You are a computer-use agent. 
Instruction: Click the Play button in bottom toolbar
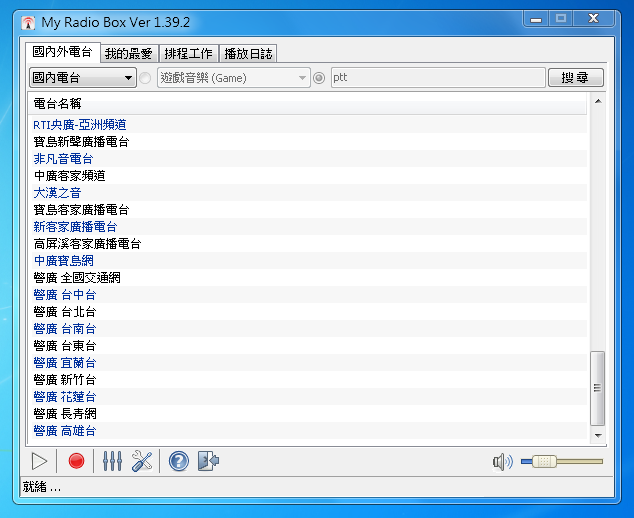[39, 461]
